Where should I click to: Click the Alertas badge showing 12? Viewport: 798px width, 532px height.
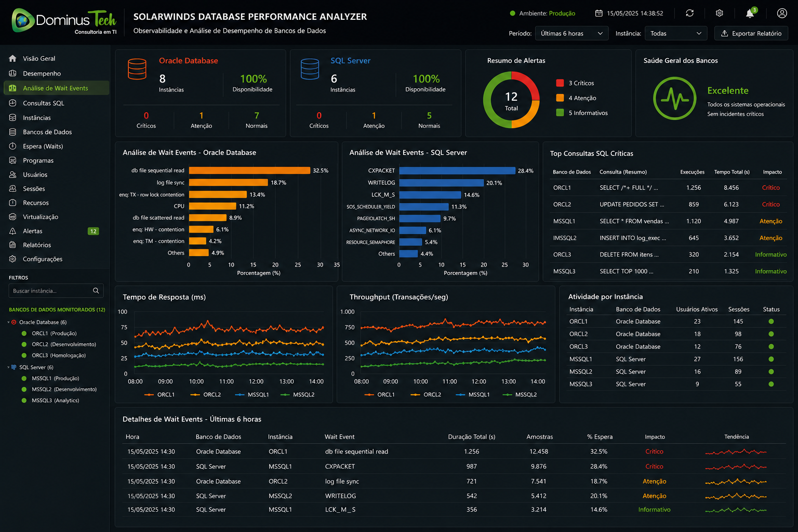coord(93,231)
